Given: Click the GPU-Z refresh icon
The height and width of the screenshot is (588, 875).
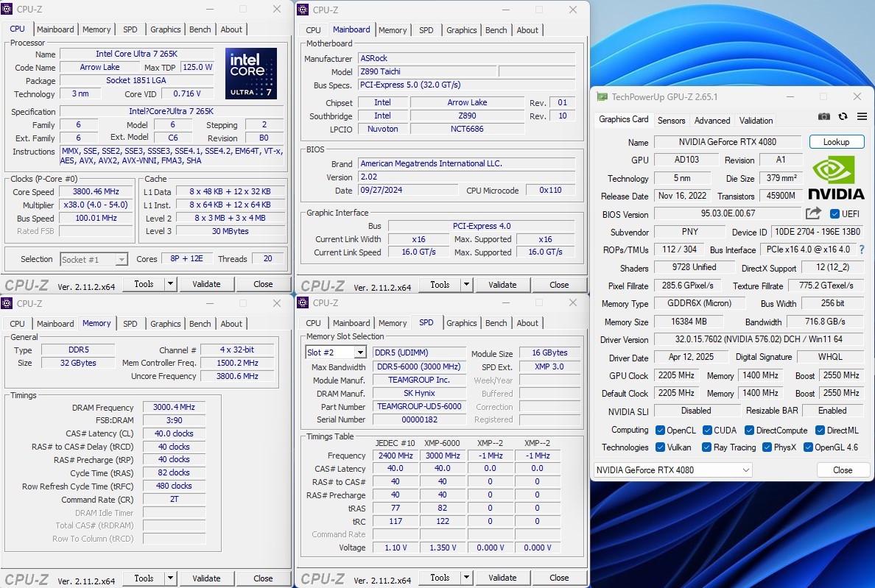Looking at the screenshot, I should point(843,116).
